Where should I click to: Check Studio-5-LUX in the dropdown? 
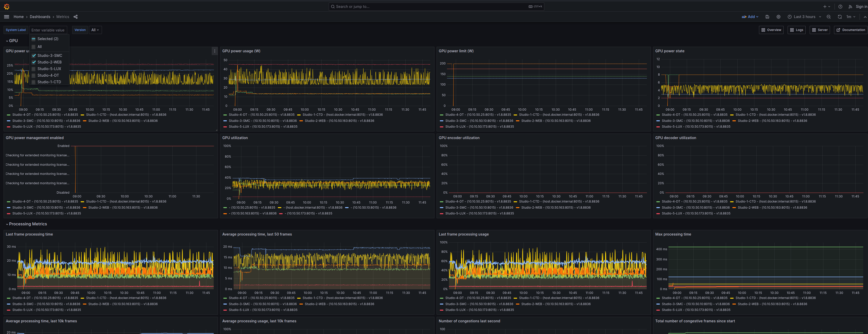34,69
